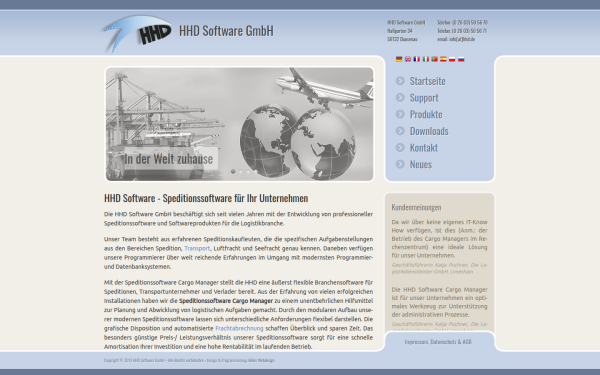Switch language via the German flag
This screenshot has height=375, width=600.
pos(399,59)
